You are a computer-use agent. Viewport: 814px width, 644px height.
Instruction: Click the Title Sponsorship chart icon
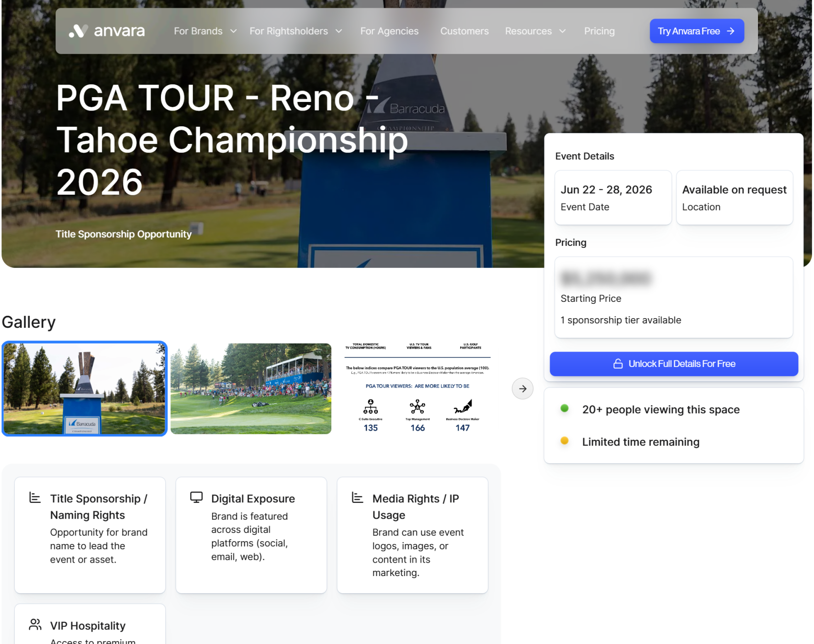coord(35,498)
